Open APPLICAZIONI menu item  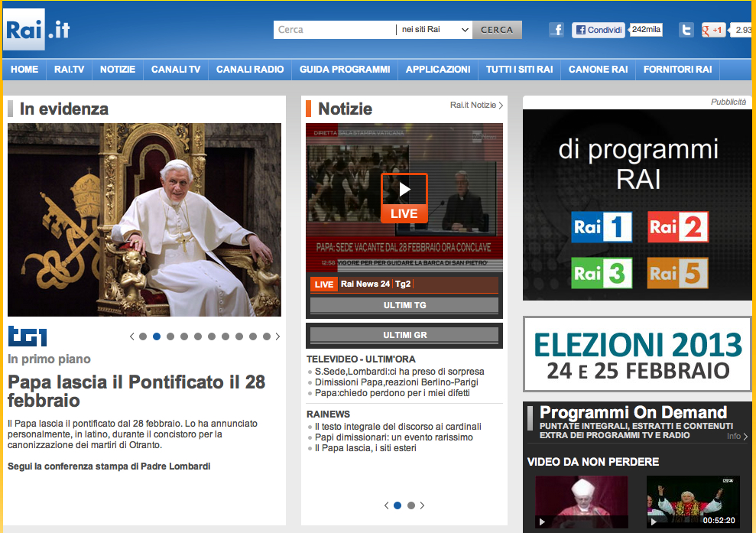[438, 70]
